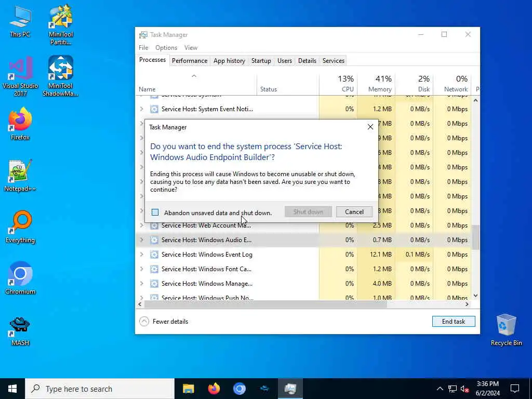Click the Shut down button
Image resolution: width=532 pixels, height=399 pixels.
click(308, 212)
